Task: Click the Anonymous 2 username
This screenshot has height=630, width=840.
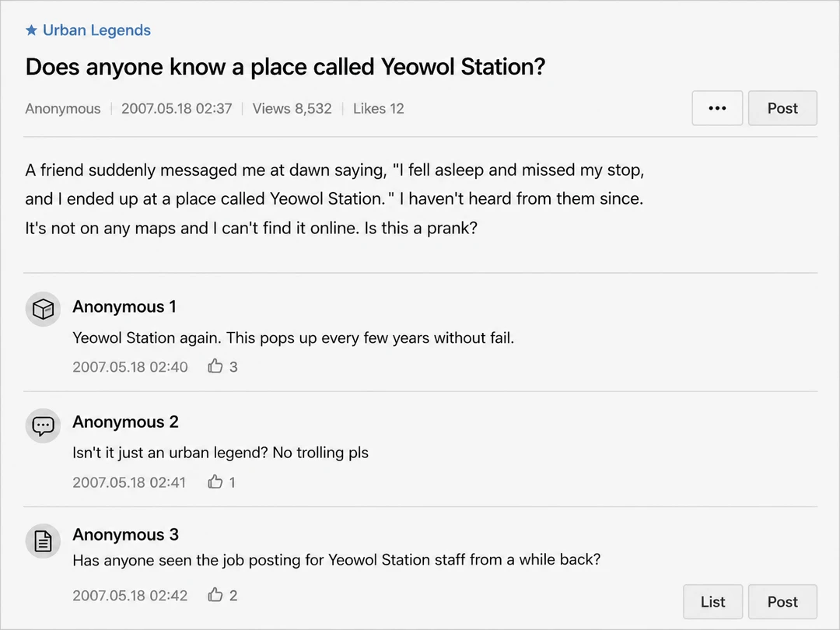Action: pos(125,422)
